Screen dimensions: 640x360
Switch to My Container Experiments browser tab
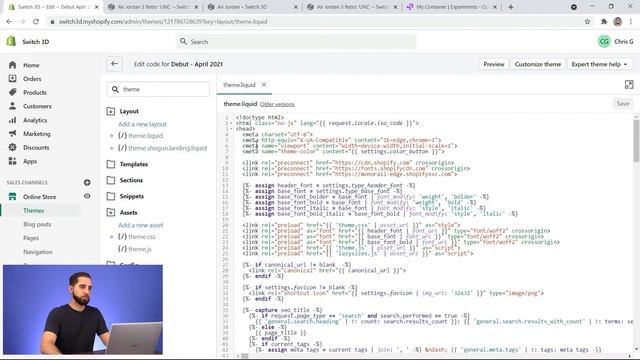pos(451,7)
